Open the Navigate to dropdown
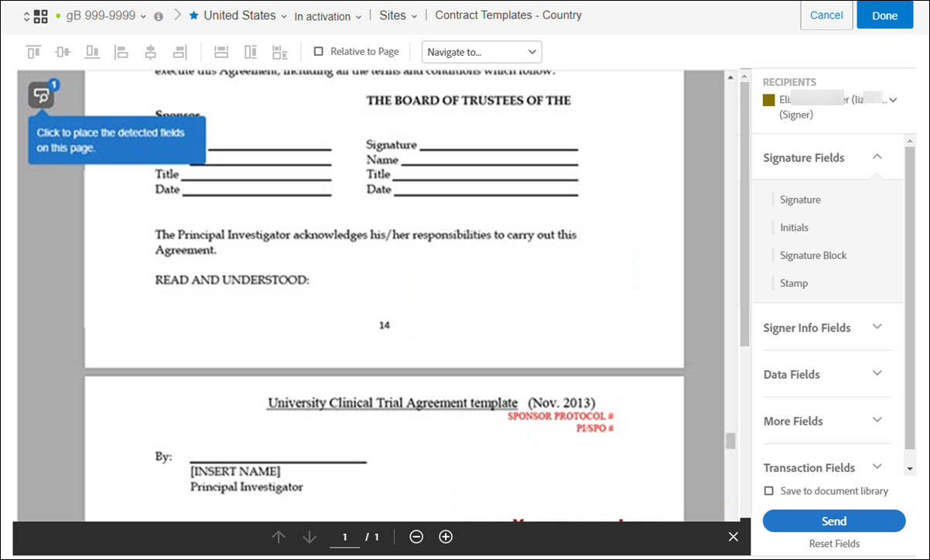Image resolution: width=930 pixels, height=560 pixels. (x=482, y=52)
